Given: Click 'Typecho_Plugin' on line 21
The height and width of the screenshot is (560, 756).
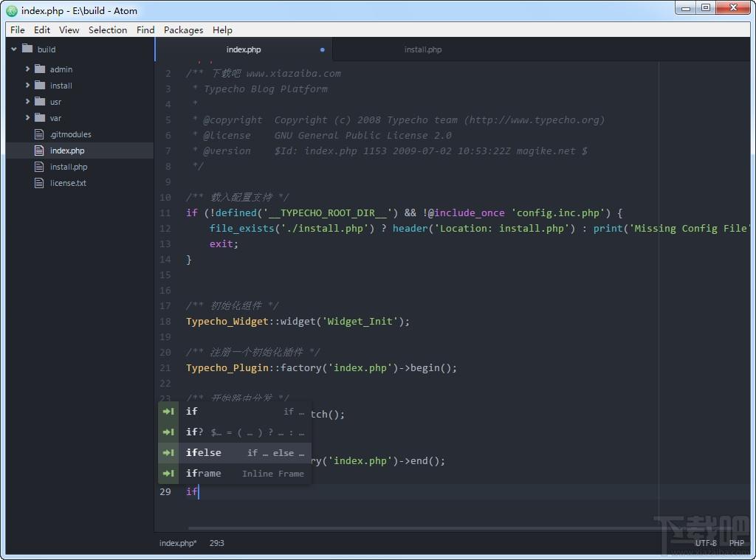Looking at the screenshot, I should tap(227, 368).
